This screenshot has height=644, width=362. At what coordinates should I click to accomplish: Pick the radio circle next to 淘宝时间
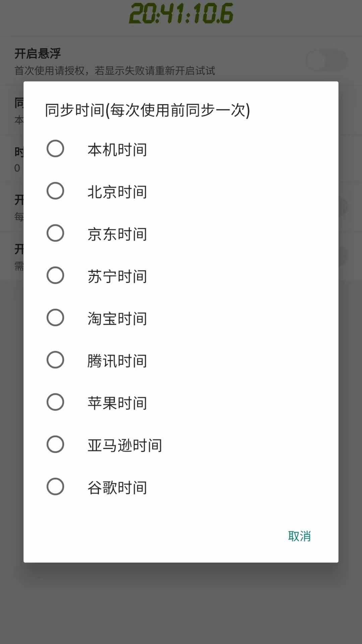pyautogui.click(x=55, y=318)
